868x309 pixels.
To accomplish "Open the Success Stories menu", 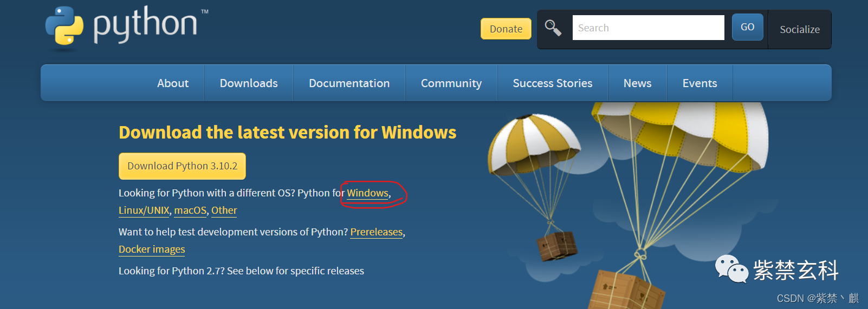I will (552, 83).
